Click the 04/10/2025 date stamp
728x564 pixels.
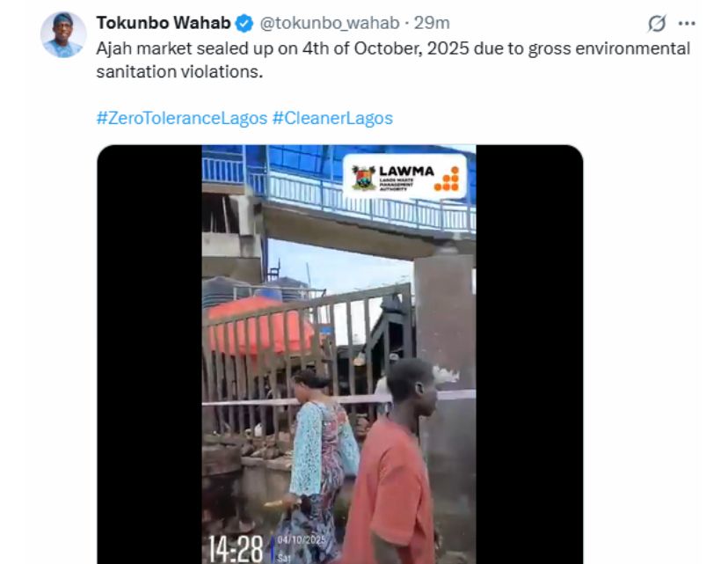point(302,540)
